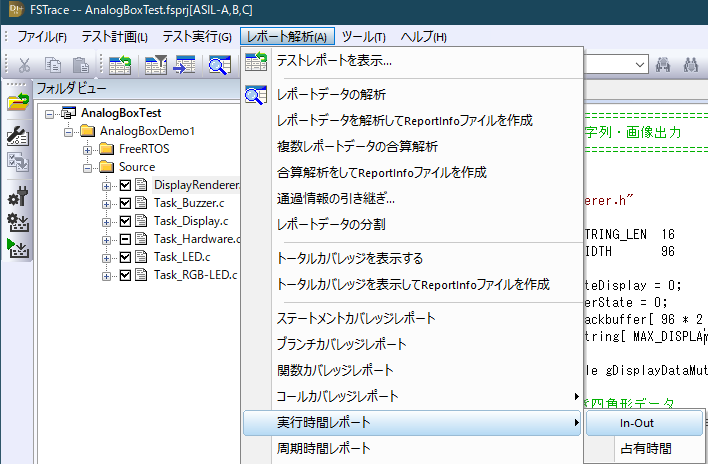Click the Task_LED.c file document icon

click(x=141, y=257)
